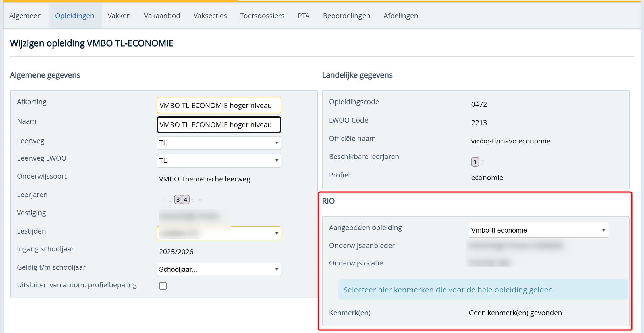The image size is (644, 333).
Task: Enable leerjaar 5 in Leerjaren row
Action: click(x=193, y=200)
